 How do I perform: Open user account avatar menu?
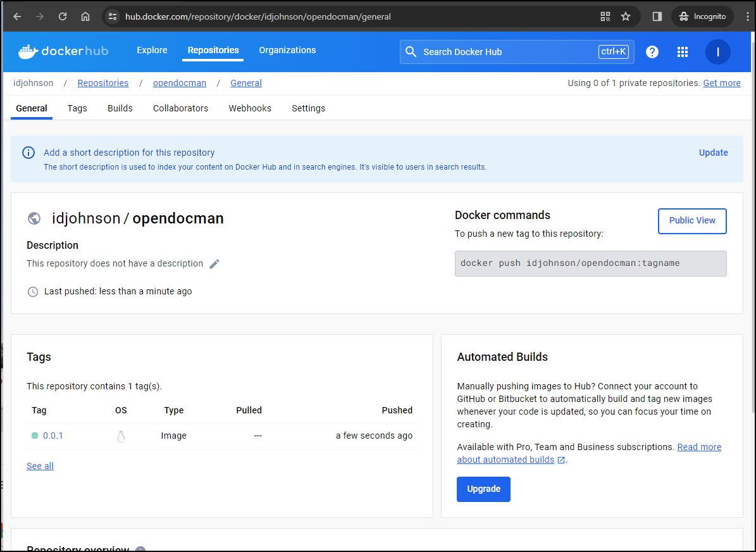[x=717, y=52]
